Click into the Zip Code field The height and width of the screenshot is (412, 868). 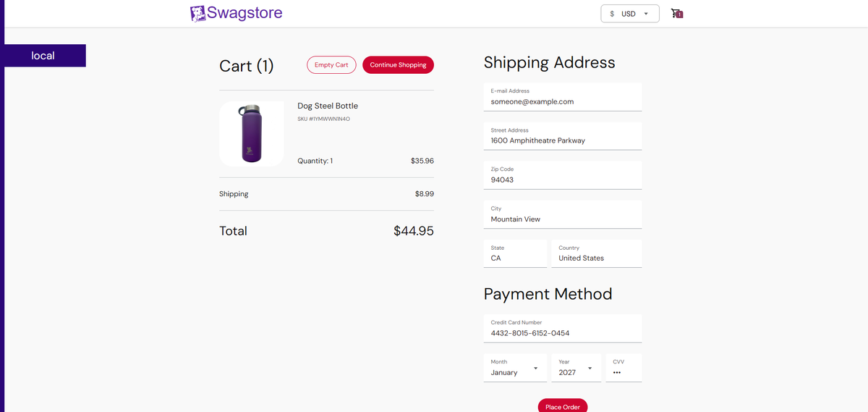[x=563, y=175]
